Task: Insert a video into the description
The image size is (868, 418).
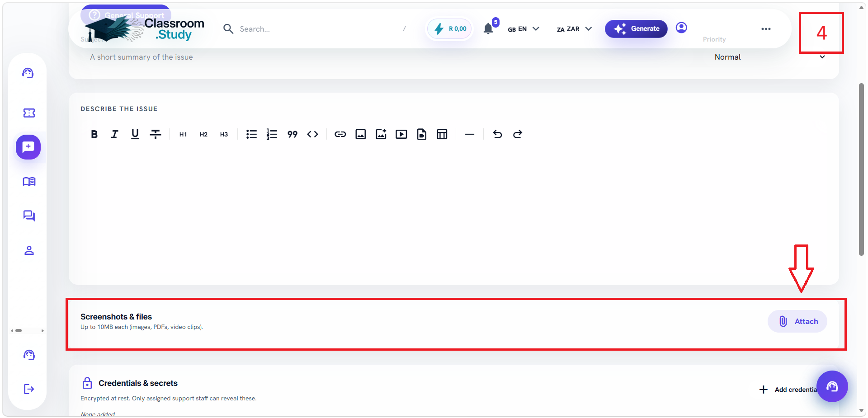Action: pyautogui.click(x=401, y=134)
